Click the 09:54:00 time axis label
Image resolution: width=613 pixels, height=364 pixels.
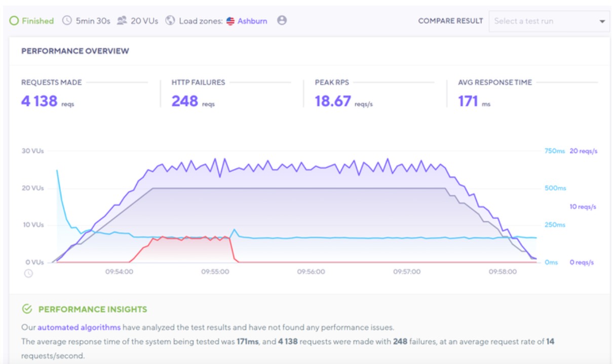point(119,272)
